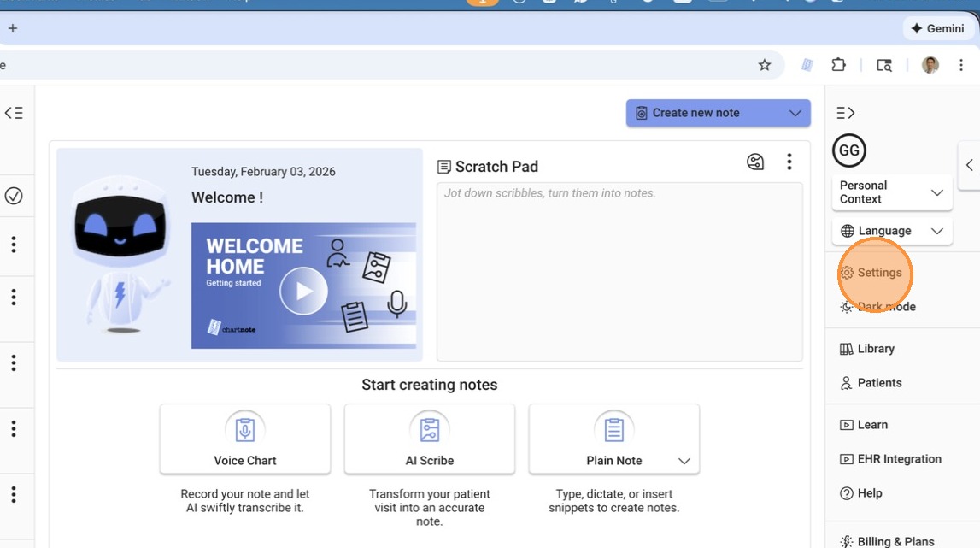Click the Plain Note clipboard icon
The width and height of the screenshot is (980, 548).
pos(613,428)
